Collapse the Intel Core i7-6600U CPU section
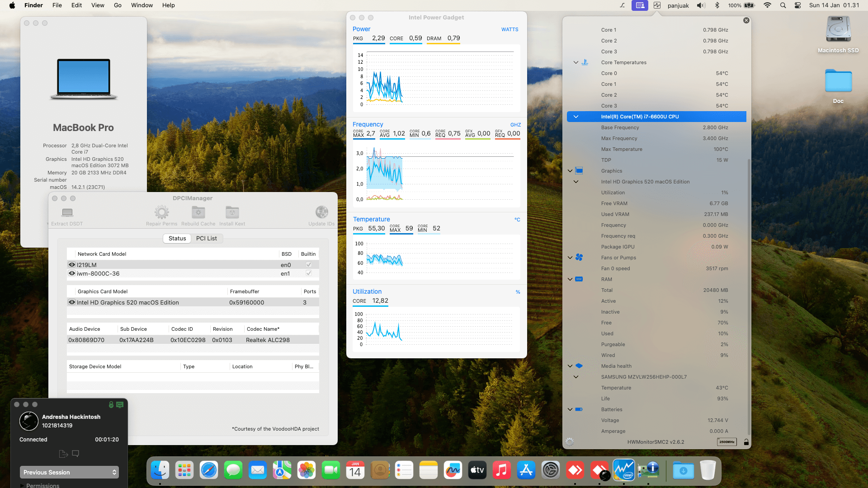This screenshot has width=868, height=488. pos(576,116)
